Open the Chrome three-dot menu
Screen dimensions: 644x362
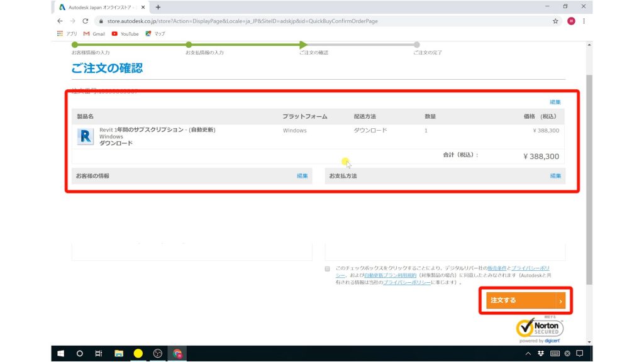[584, 21]
